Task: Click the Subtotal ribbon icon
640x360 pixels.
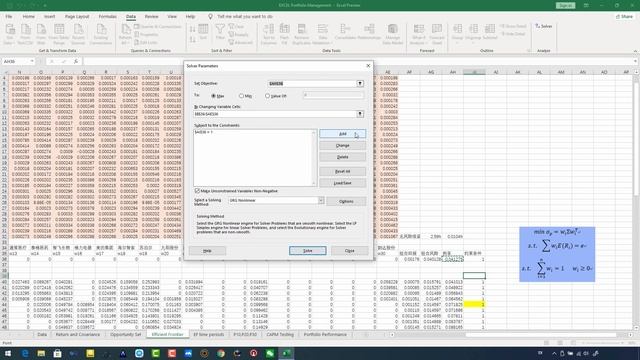Action: point(490,32)
